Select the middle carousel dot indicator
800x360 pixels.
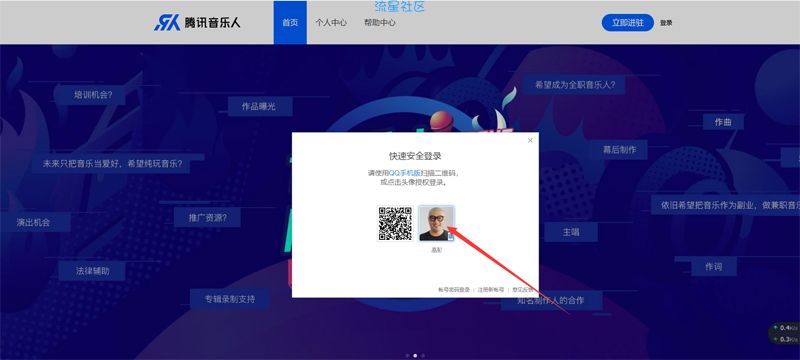[x=415, y=355]
